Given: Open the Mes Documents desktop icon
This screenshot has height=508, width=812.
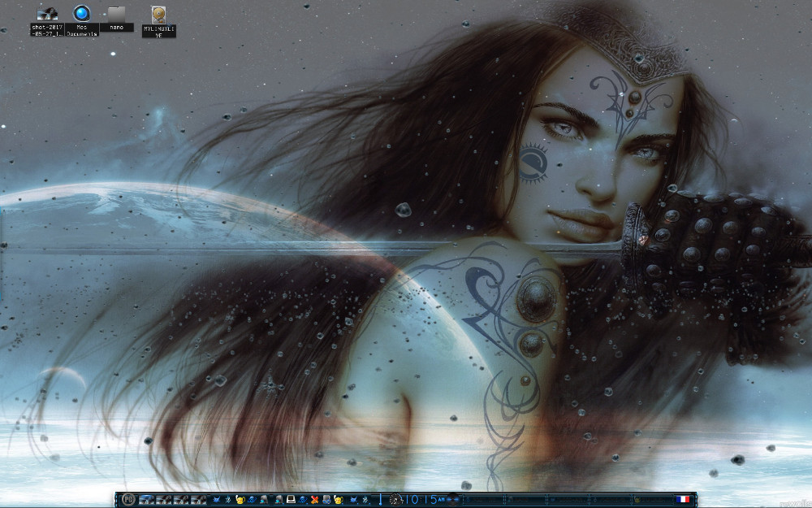Looking at the screenshot, I should pyautogui.click(x=81, y=21).
